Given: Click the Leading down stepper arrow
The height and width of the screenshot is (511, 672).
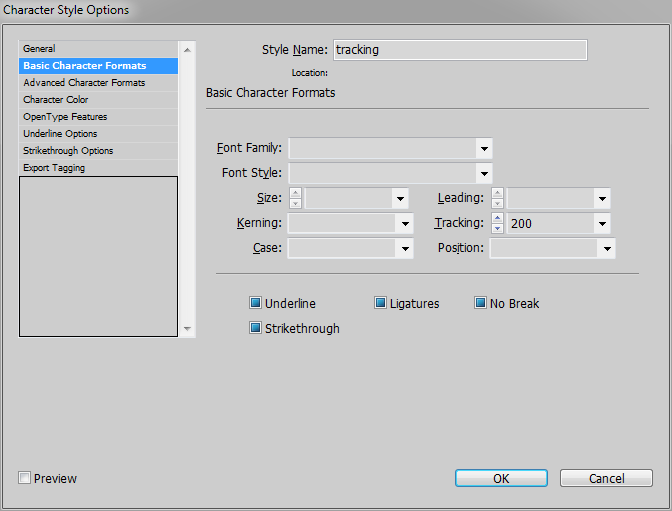Looking at the screenshot, I should point(497,204).
